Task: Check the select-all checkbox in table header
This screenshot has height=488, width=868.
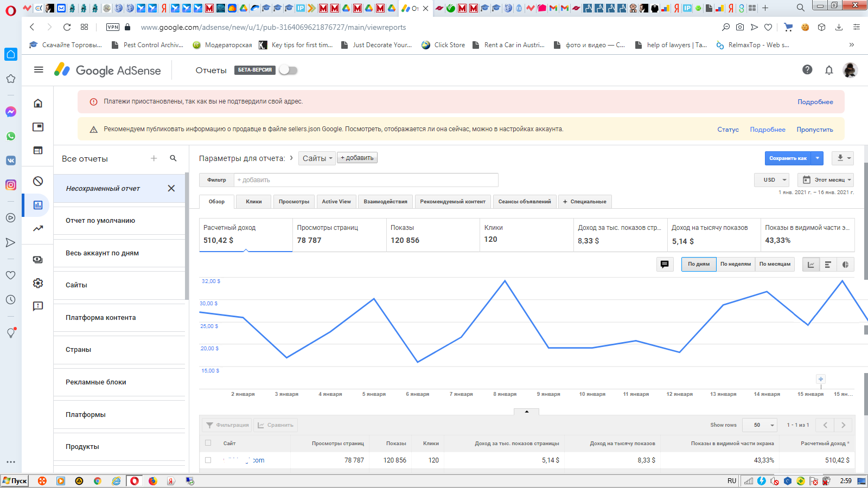Action: pyautogui.click(x=208, y=443)
